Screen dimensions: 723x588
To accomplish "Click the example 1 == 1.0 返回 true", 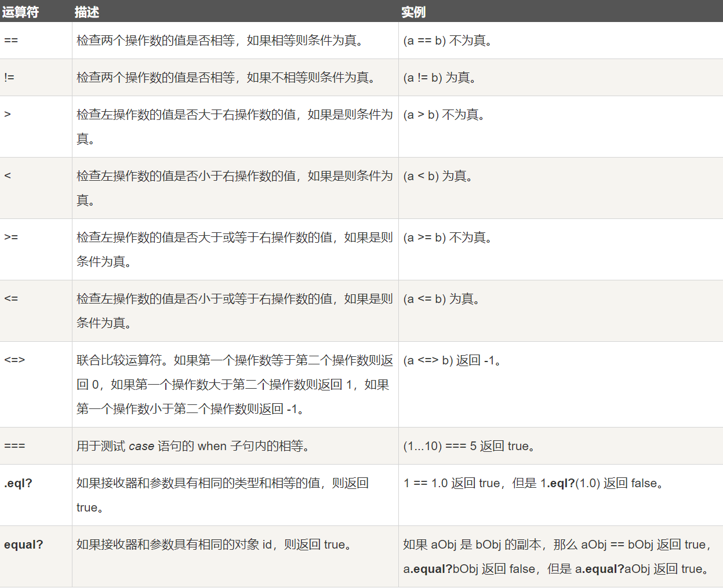I will point(451,483).
